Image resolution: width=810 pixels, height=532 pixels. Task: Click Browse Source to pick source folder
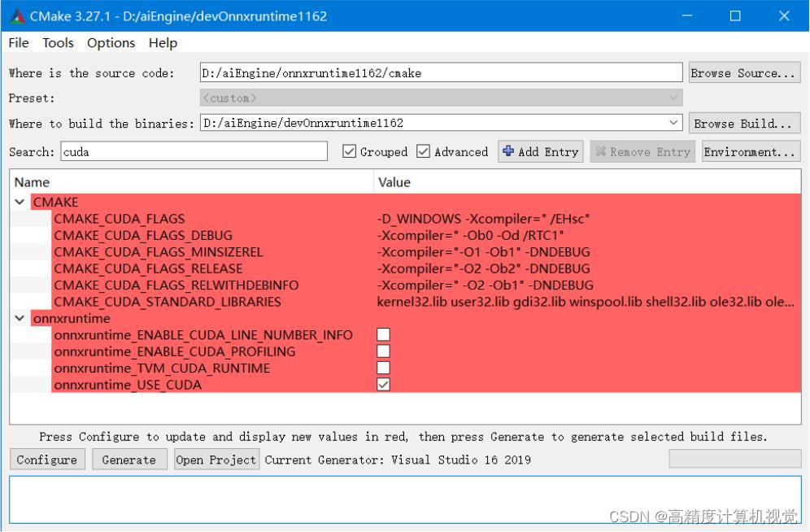[x=744, y=72]
